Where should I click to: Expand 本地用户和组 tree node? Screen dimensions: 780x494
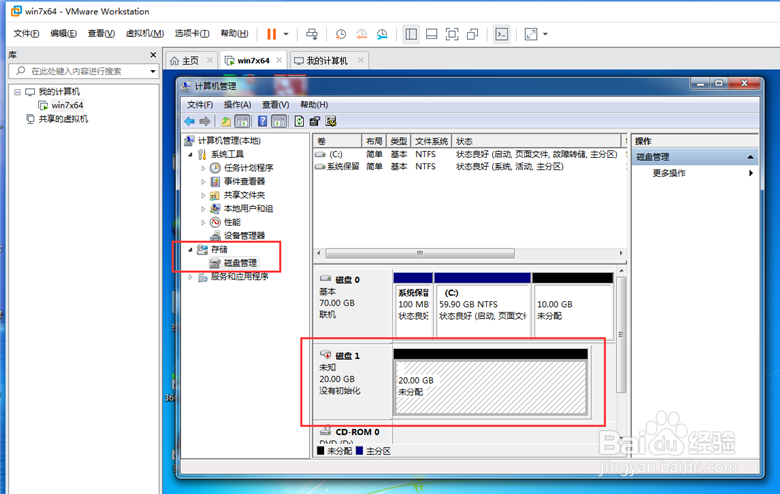pos(203,208)
